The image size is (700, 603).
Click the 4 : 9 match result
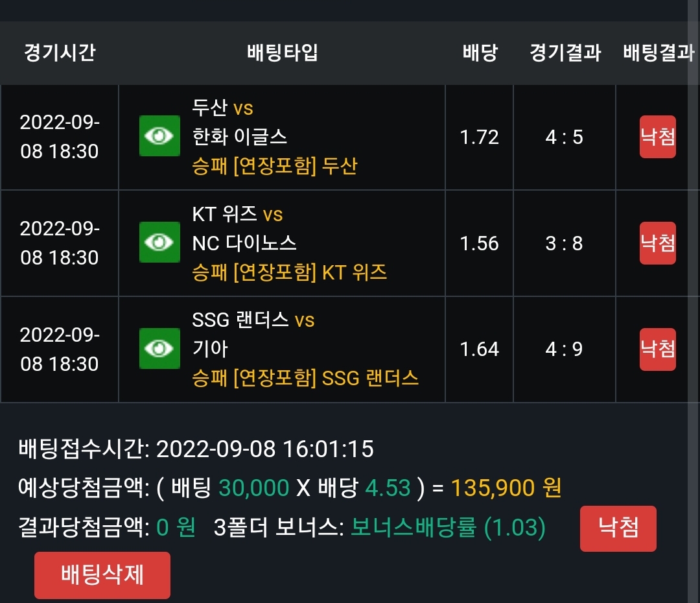point(564,349)
